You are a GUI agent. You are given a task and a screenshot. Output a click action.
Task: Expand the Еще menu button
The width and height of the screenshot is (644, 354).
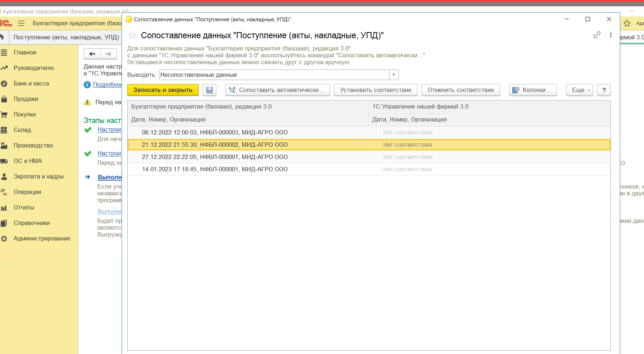click(579, 90)
